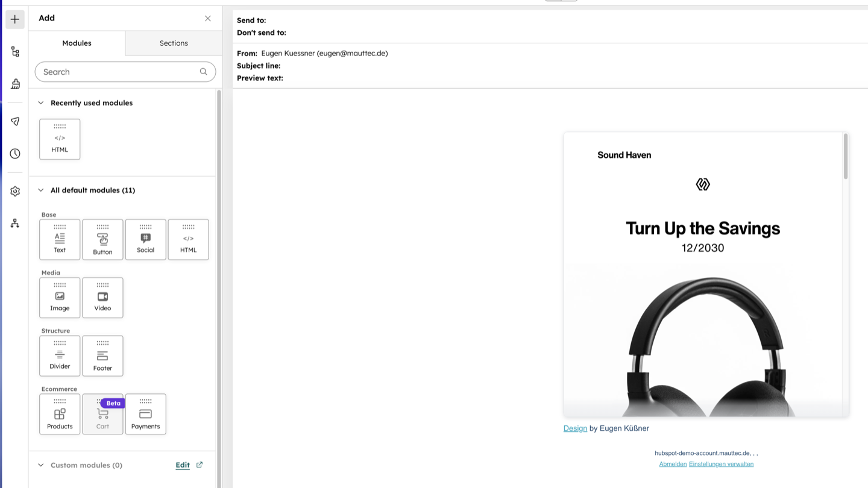Open the version History clock icon

(14, 153)
